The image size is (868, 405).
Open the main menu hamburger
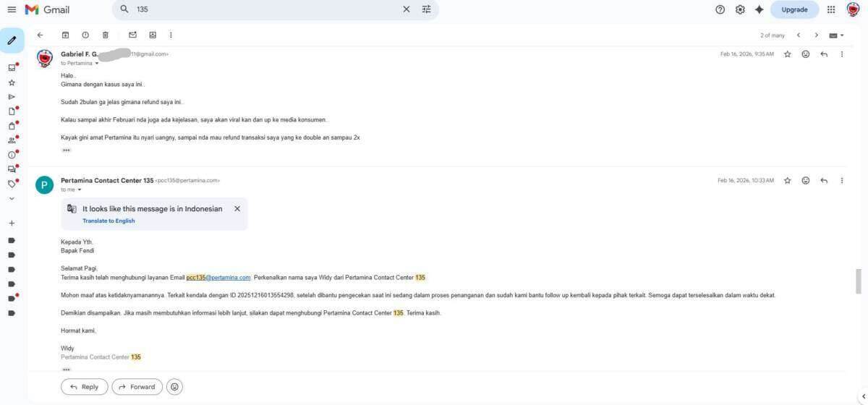pyautogui.click(x=12, y=9)
